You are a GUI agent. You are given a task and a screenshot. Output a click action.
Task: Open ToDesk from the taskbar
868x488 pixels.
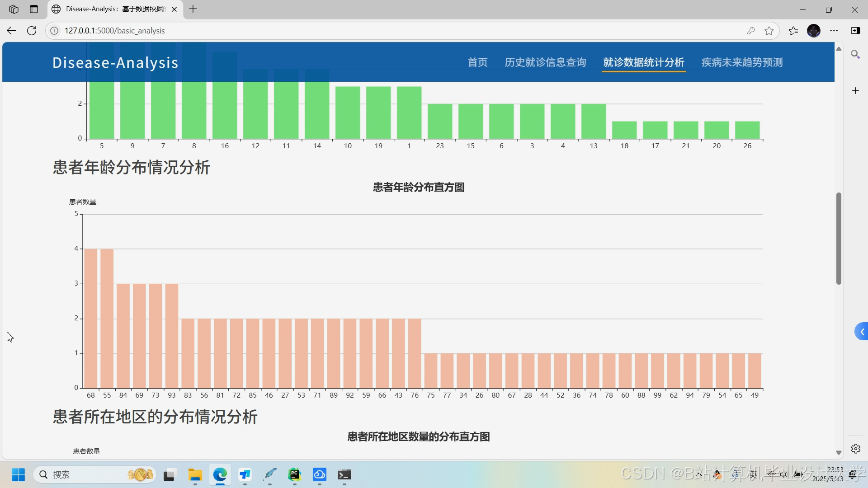[x=245, y=475]
